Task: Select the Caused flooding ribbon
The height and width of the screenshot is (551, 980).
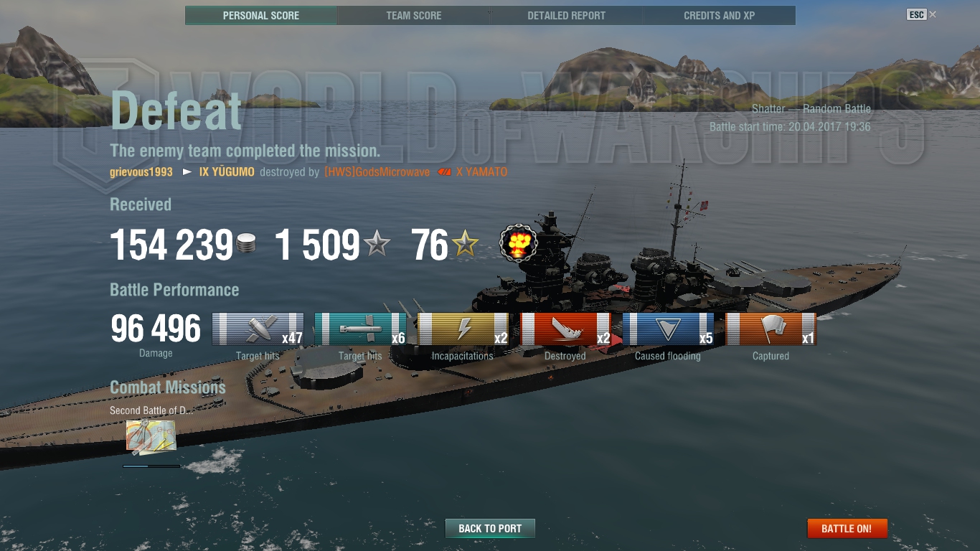Action: pyautogui.click(x=668, y=329)
